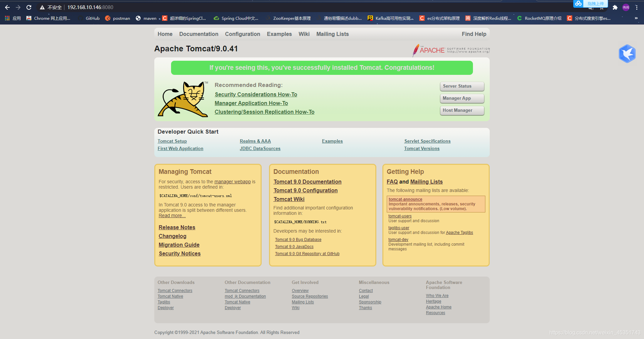Open the Configuration nav item
This screenshot has width=644, height=339.
click(243, 34)
